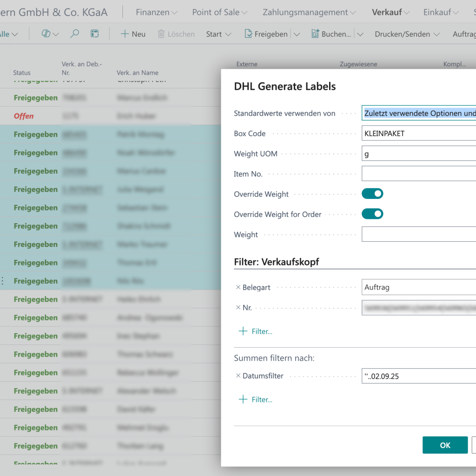
Task: Click the plus icon under Datumsfilter
Action: tap(243, 399)
